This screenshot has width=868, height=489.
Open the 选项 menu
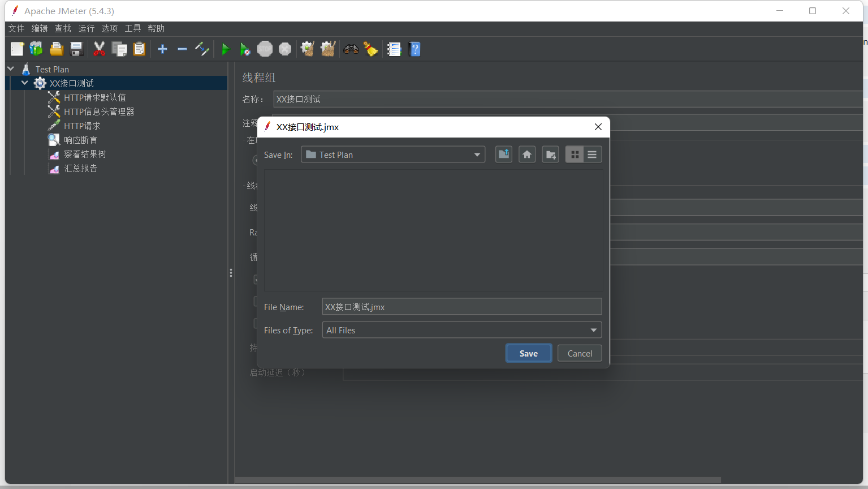click(x=110, y=28)
